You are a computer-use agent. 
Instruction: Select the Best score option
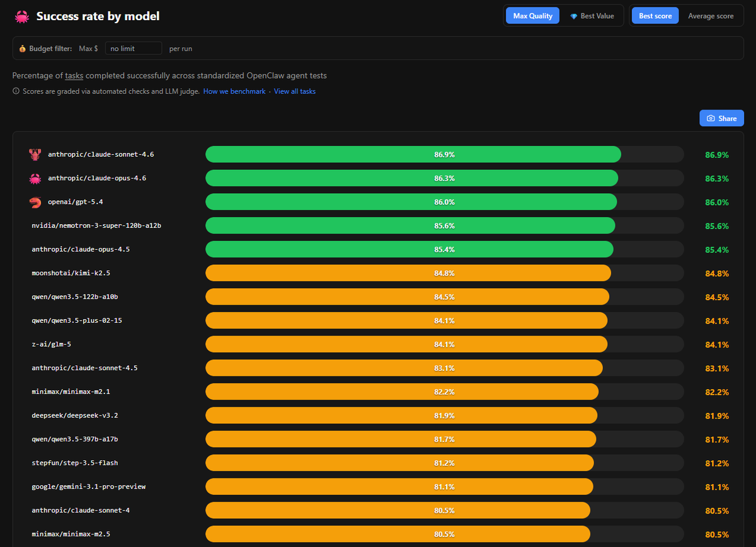655,16
